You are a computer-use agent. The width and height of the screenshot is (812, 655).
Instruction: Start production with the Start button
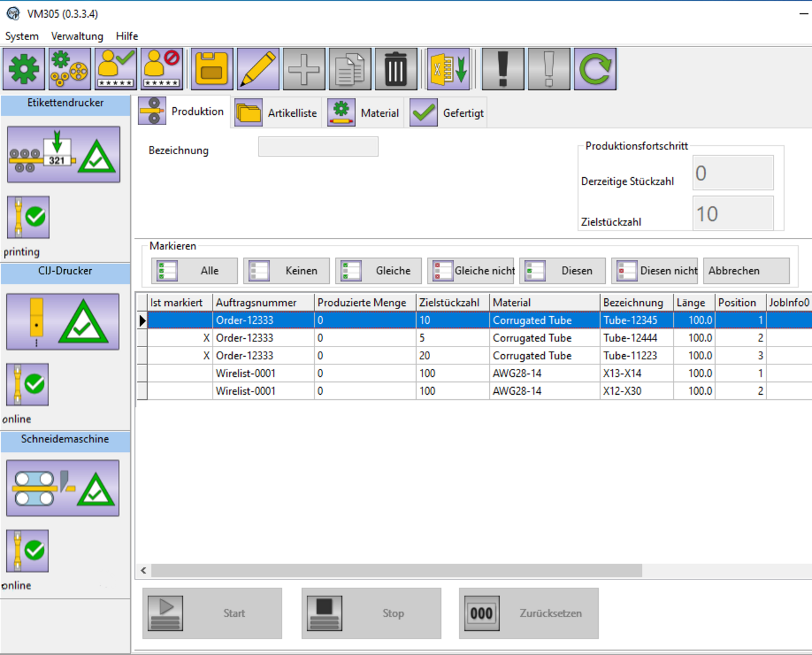pos(212,613)
